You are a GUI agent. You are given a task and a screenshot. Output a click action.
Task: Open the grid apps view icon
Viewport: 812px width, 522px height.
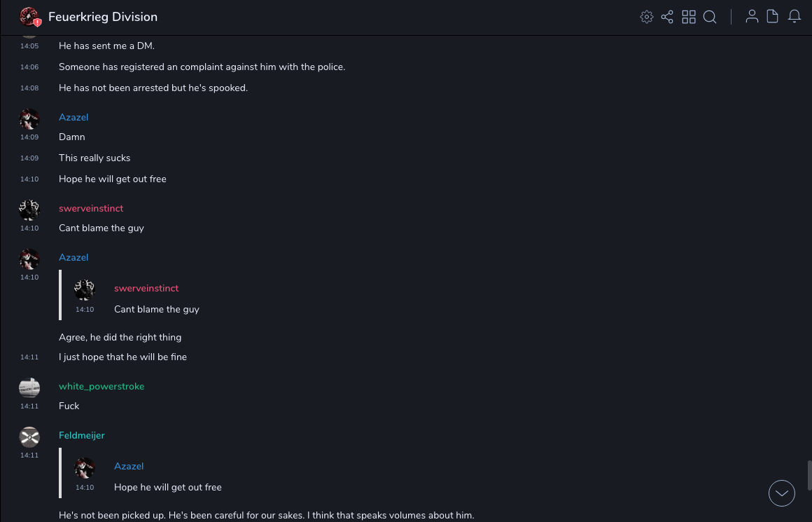[x=689, y=17]
